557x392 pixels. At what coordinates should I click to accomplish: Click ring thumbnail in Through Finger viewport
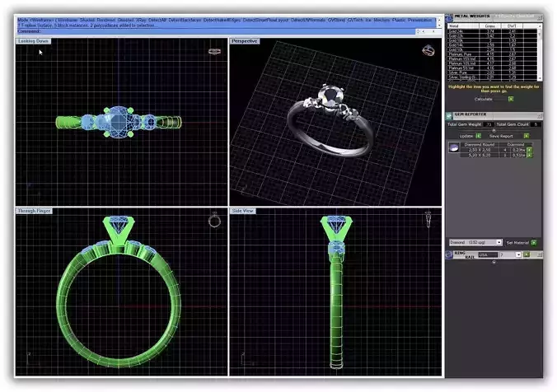[x=214, y=220]
